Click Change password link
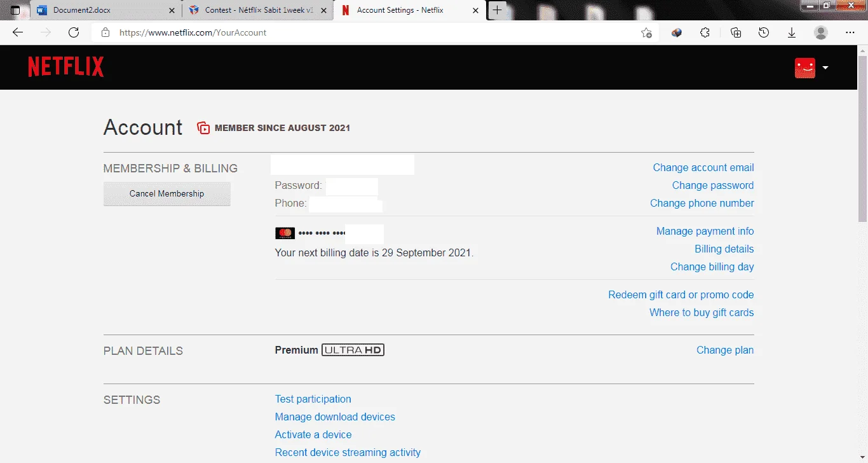This screenshot has width=868, height=463. point(713,186)
